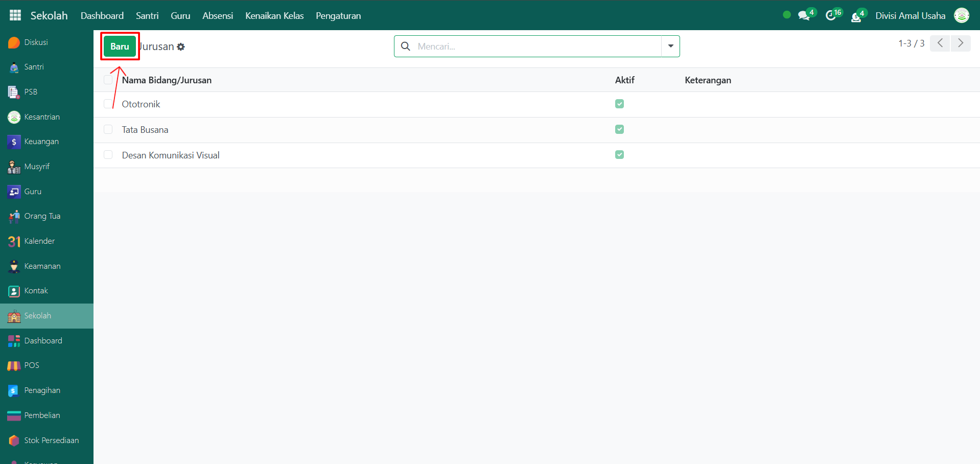Click the Keuangan sidebar icon
This screenshot has width=980, height=464.
[x=14, y=142]
